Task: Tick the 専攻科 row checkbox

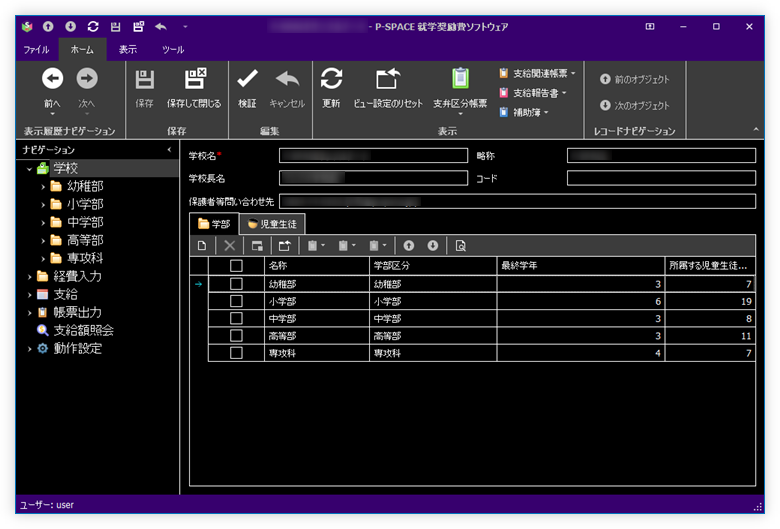Action: (236, 353)
